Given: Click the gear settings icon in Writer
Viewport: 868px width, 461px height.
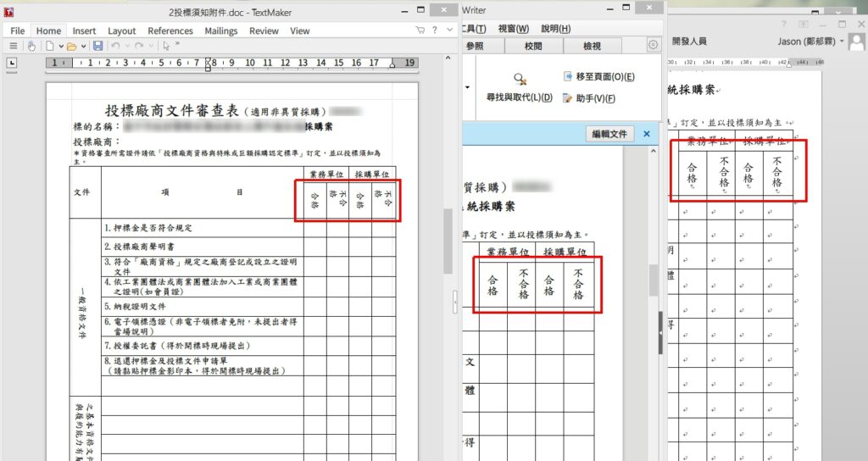Looking at the screenshot, I should [x=654, y=45].
